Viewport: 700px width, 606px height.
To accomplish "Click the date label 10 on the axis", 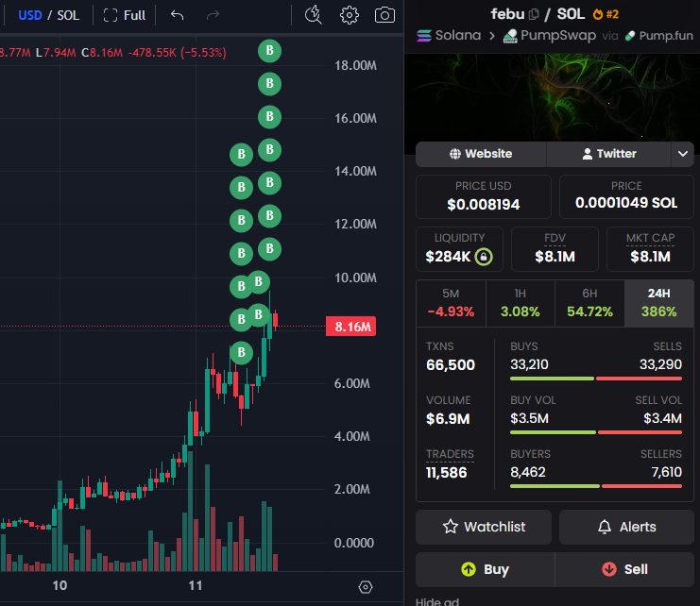I will pyautogui.click(x=60, y=585).
